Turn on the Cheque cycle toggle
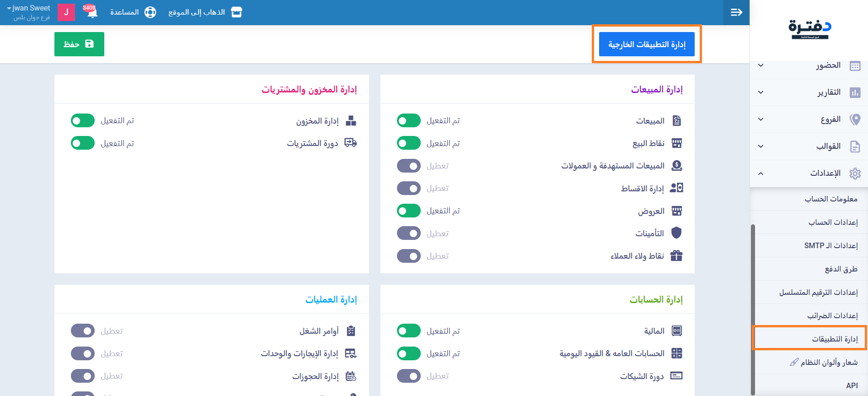This screenshot has height=396, width=868. [408, 376]
